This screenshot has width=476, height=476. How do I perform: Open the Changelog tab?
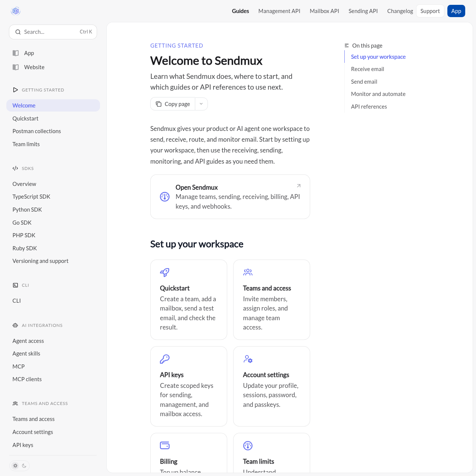point(400,11)
